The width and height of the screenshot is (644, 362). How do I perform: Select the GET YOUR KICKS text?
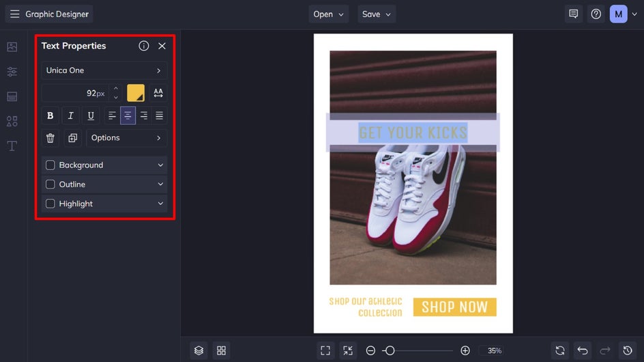(413, 133)
